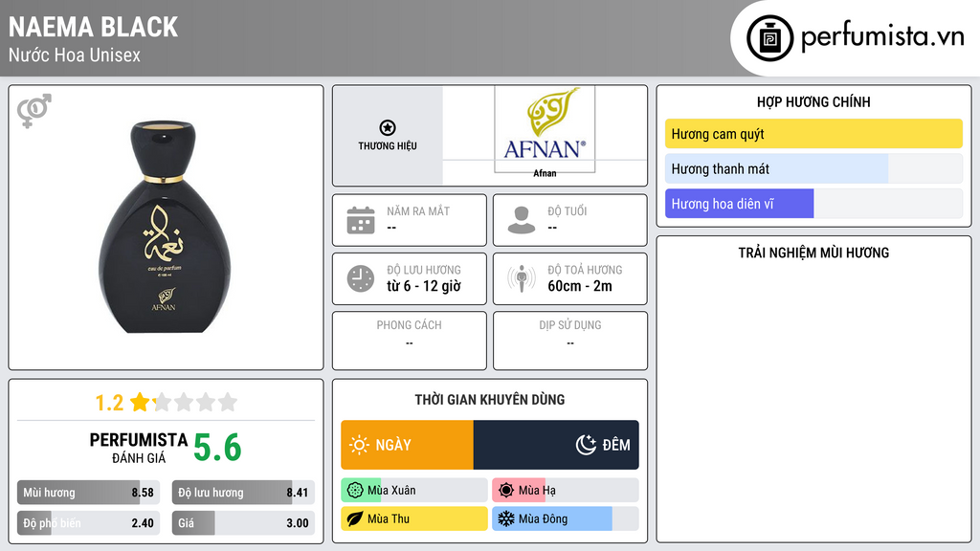Image resolution: width=980 pixels, height=551 pixels.
Task: Click the Hương hoa diên vĩ accord bar
Action: pos(813,204)
